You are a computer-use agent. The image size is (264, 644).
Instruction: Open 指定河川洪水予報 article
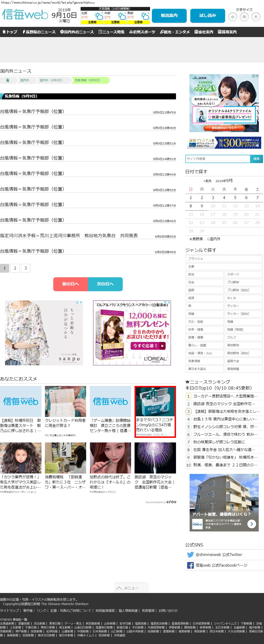(x=69, y=236)
